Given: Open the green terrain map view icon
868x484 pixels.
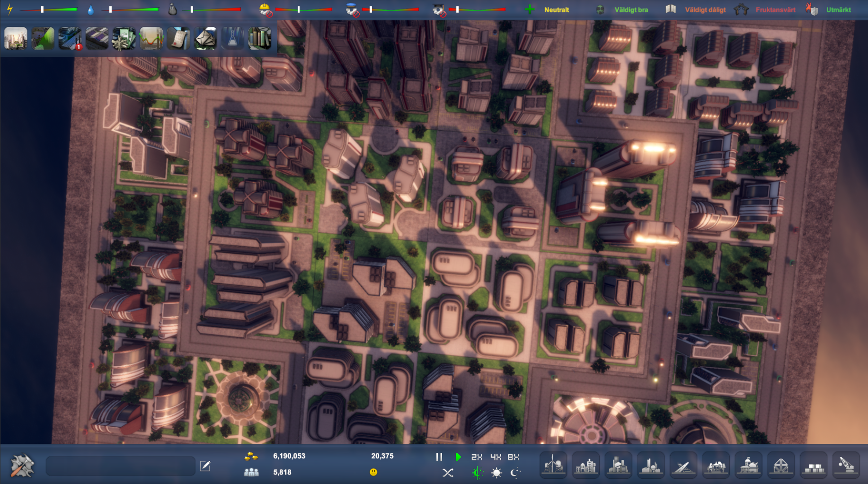Looking at the screenshot, I should tap(43, 38).
